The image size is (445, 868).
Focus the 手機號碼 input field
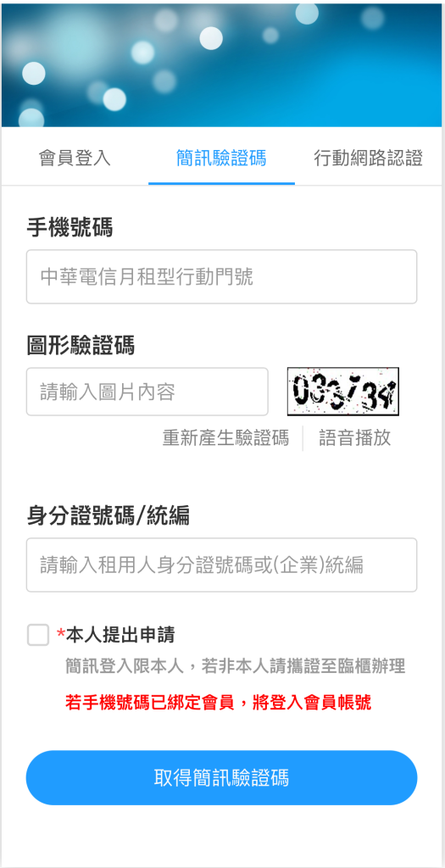coord(221,277)
